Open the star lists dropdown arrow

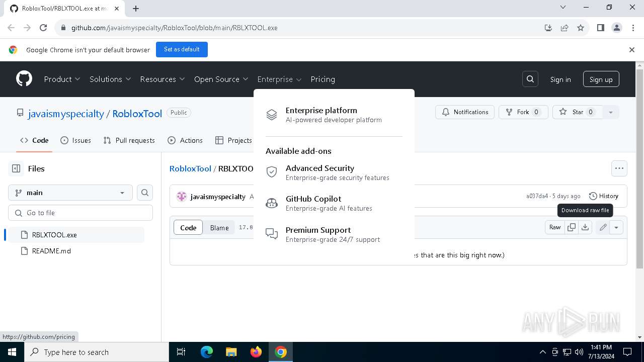[611, 112]
